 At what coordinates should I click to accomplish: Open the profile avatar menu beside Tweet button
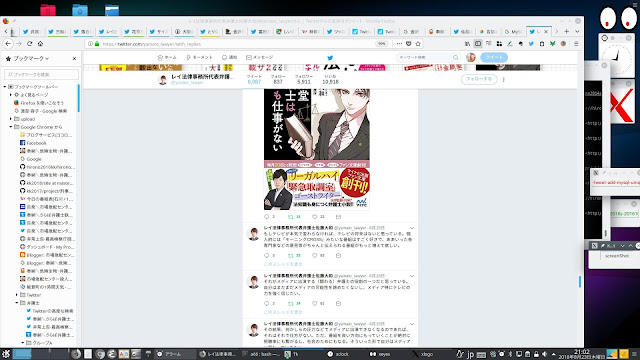coord(471,58)
